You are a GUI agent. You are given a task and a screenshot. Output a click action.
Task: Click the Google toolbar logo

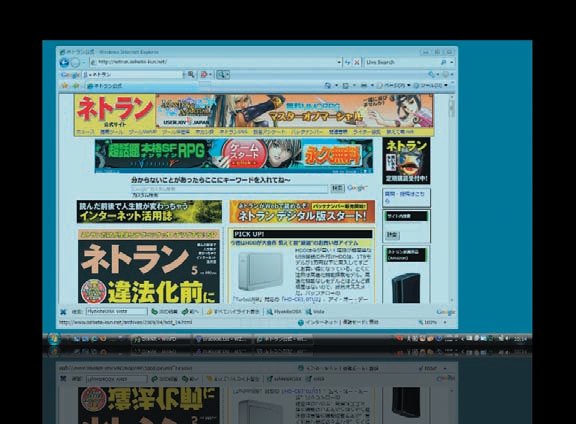[x=70, y=75]
